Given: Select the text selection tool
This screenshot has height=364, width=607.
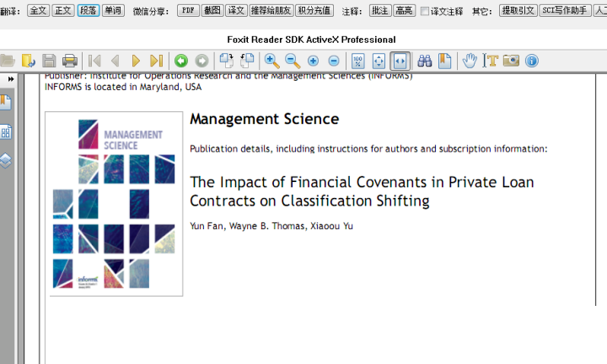Looking at the screenshot, I should tap(491, 61).
